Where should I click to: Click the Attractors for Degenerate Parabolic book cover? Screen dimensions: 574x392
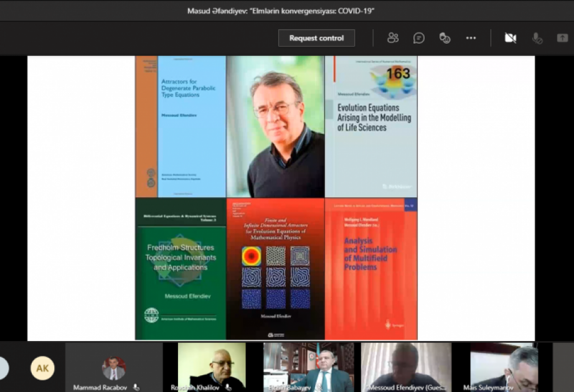181,127
